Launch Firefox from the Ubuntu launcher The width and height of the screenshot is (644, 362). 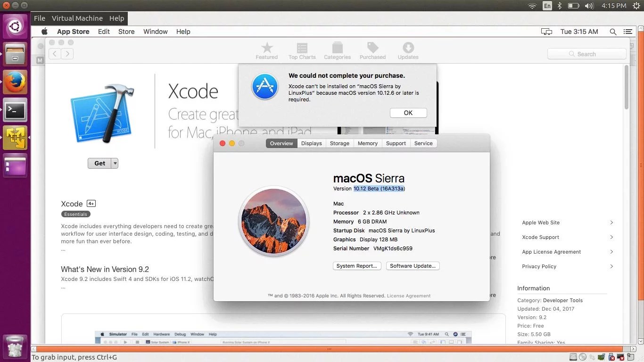click(x=15, y=82)
